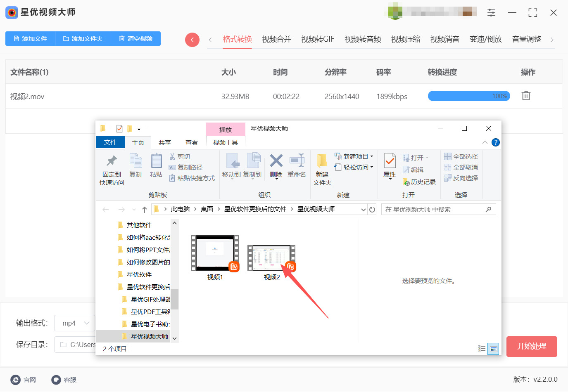Click the red back arrow circle button
Image resolution: width=568 pixels, height=392 pixels.
(192, 40)
